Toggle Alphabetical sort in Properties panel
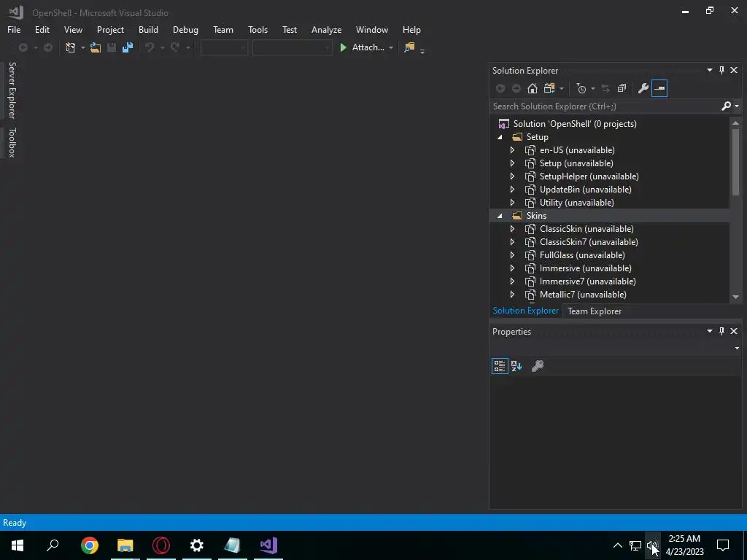747x560 pixels. 516,366
